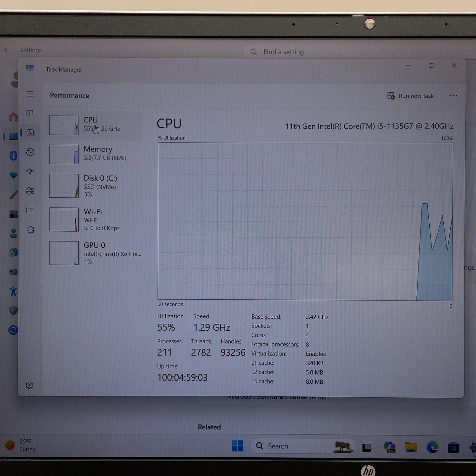Select the Performance page icon
Screen dimensions: 476x476
(x=30, y=133)
